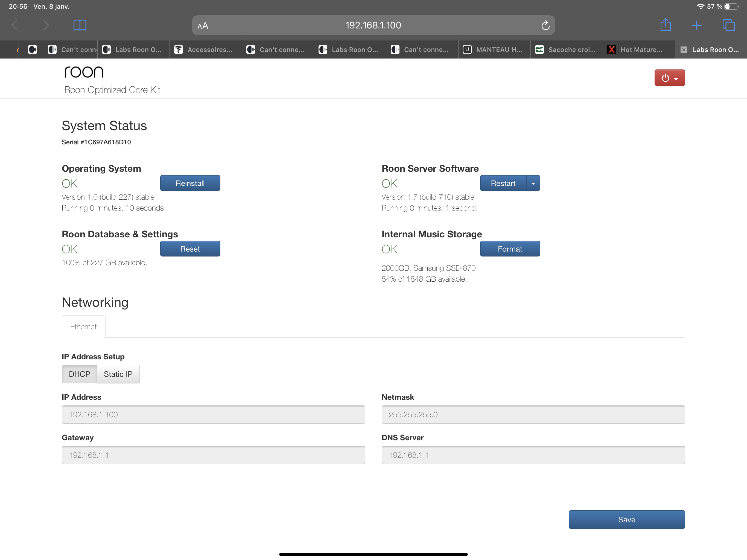Tap the Safari share icon
Viewport: 747px width, 560px height.
[665, 25]
